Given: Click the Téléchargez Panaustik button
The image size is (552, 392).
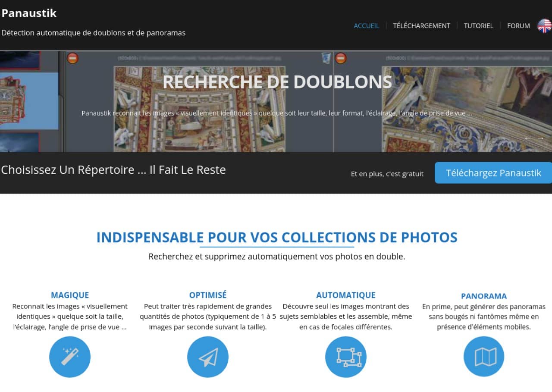Looking at the screenshot, I should [493, 173].
